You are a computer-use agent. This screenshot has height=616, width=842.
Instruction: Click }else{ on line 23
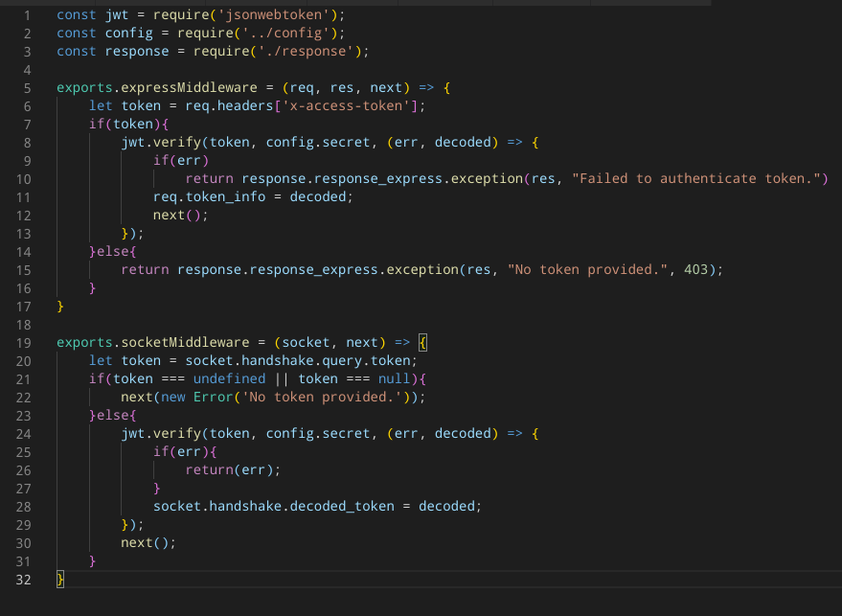(x=113, y=416)
